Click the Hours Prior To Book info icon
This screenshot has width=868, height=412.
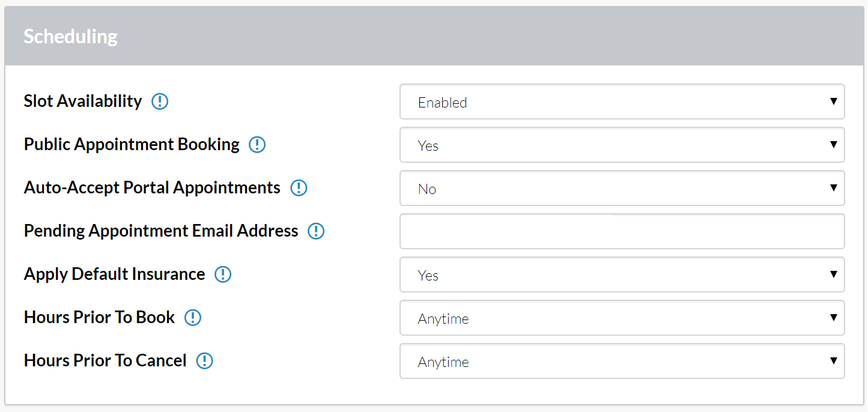click(193, 318)
